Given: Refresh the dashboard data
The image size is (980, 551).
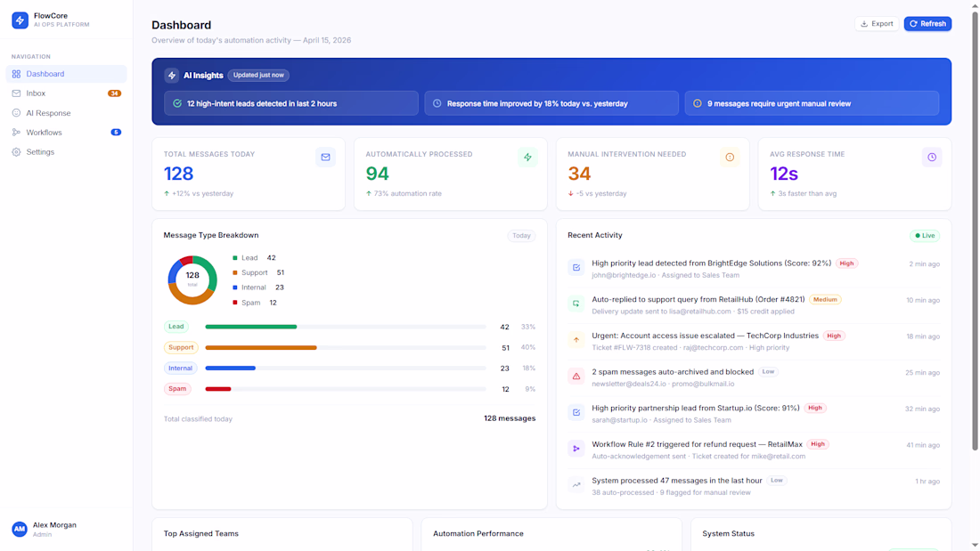Looking at the screenshot, I should pos(927,24).
